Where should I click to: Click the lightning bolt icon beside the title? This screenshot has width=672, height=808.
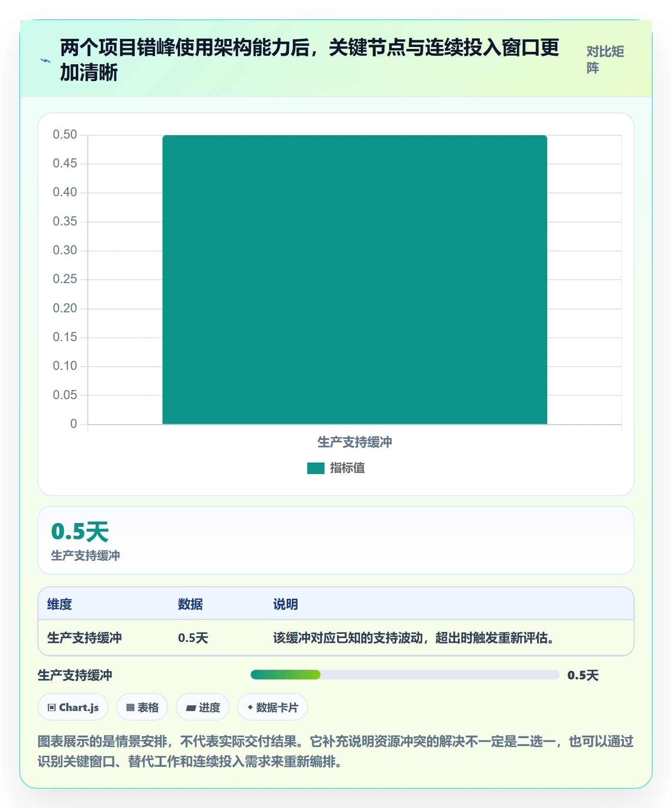[46, 60]
